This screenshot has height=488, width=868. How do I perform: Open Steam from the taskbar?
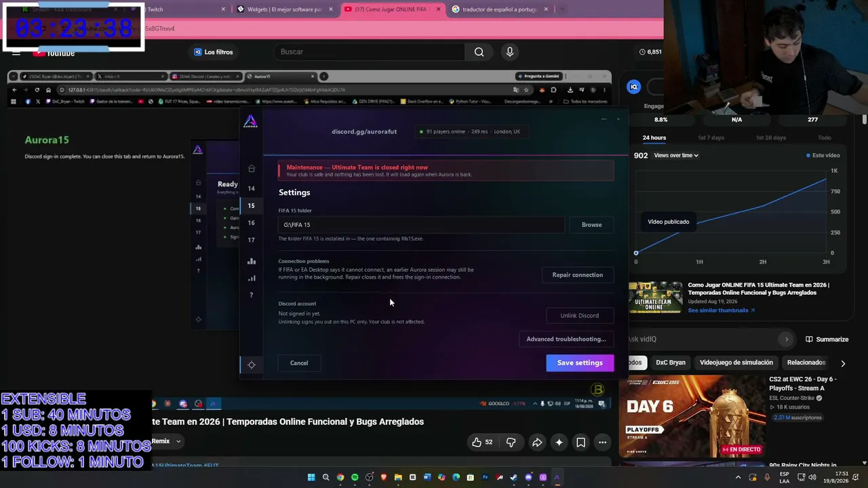tap(514, 477)
